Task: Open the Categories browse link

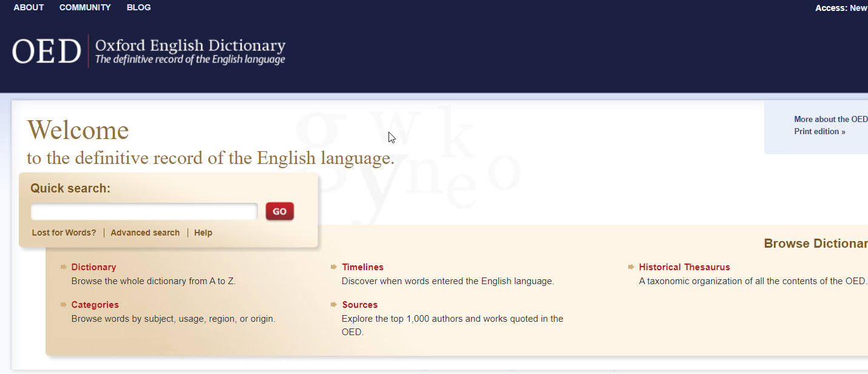Action: pos(95,305)
